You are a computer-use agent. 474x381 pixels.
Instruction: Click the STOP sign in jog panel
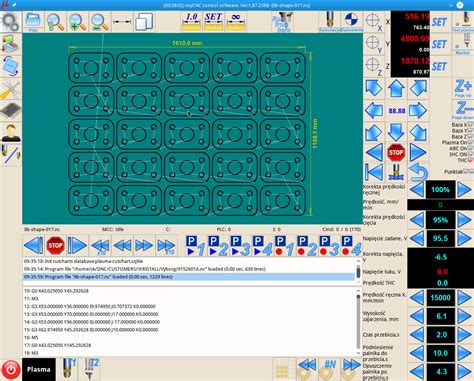pyautogui.click(x=396, y=153)
